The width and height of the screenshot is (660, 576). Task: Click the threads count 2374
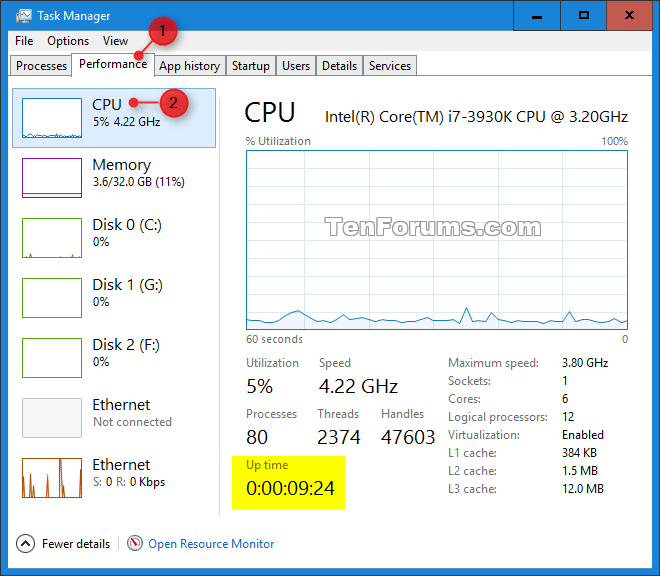pyautogui.click(x=339, y=437)
